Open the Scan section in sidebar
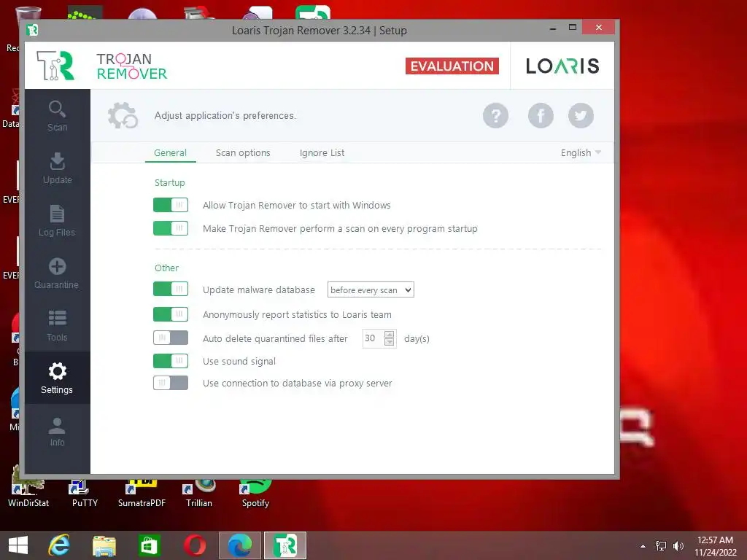The height and width of the screenshot is (560, 747). [57, 116]
